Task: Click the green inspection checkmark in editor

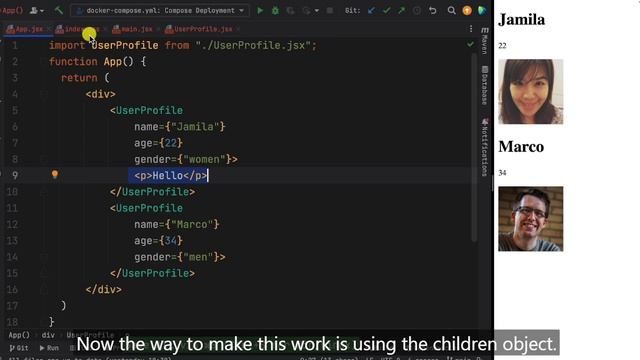Action: pyautogui.click(x=470, y=44)
